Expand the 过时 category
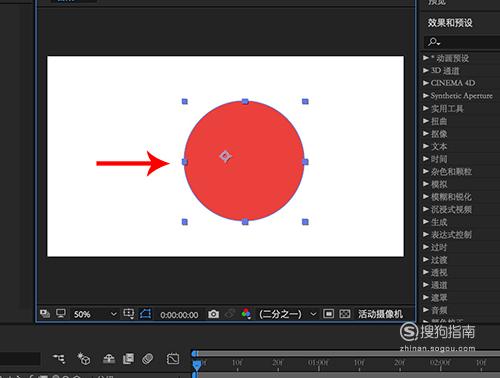This screenshot has height=378, width=500. coord(426,247)
